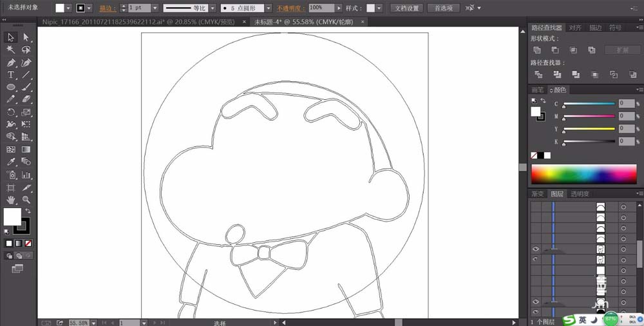Select the Paintbrush tool

click(26, 87)
